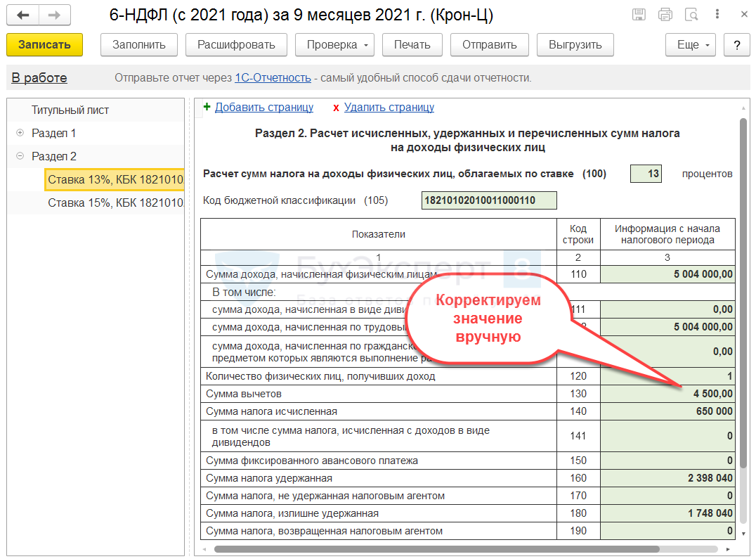Close the 6-НДФЛ form tab

(x=744, y=15)
